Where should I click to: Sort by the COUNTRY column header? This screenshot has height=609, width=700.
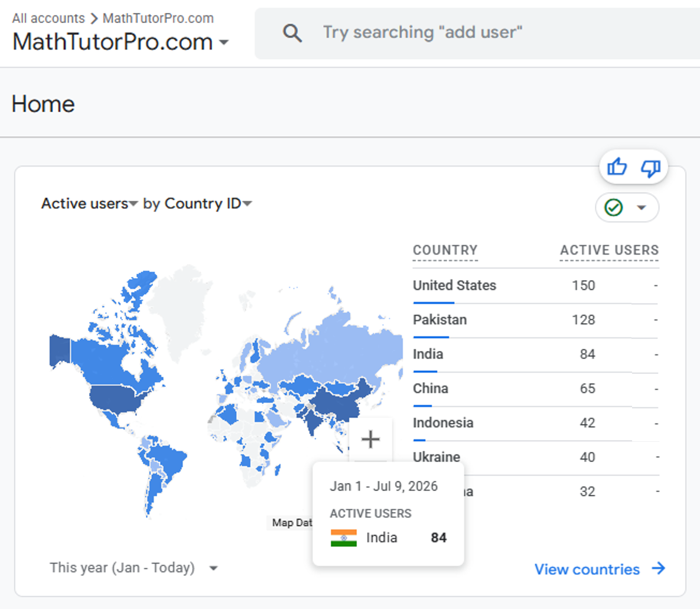(x=445, y=250)
